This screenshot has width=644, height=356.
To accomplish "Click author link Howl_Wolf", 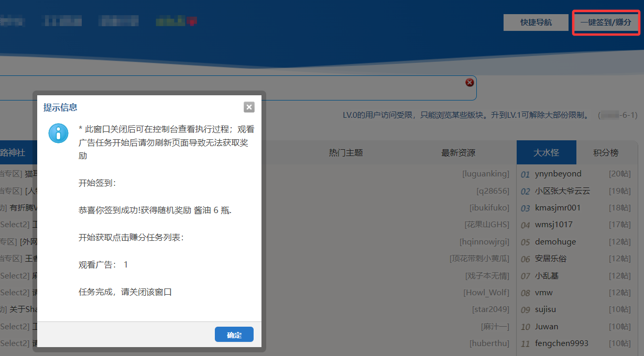I will point(486,293).
